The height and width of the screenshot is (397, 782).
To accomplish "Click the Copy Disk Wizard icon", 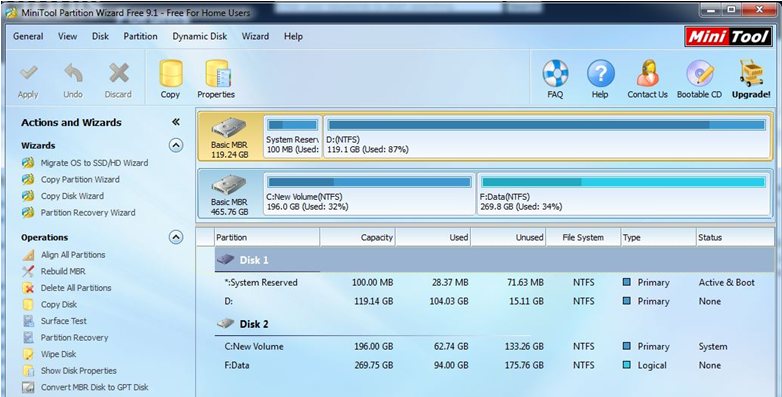I will point(28,196).
